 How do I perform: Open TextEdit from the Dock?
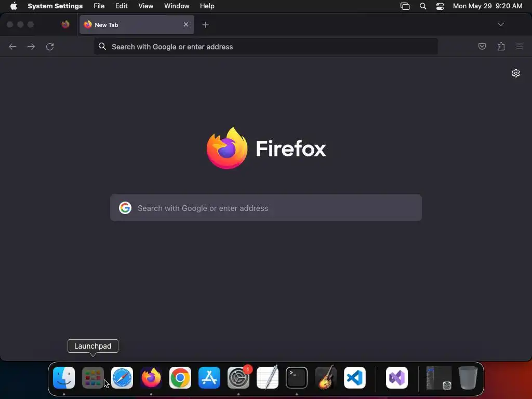click(x=268, y=377)
